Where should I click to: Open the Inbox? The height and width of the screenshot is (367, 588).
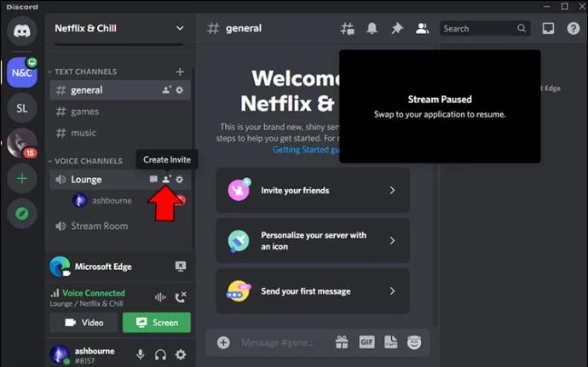coord(548,28)
